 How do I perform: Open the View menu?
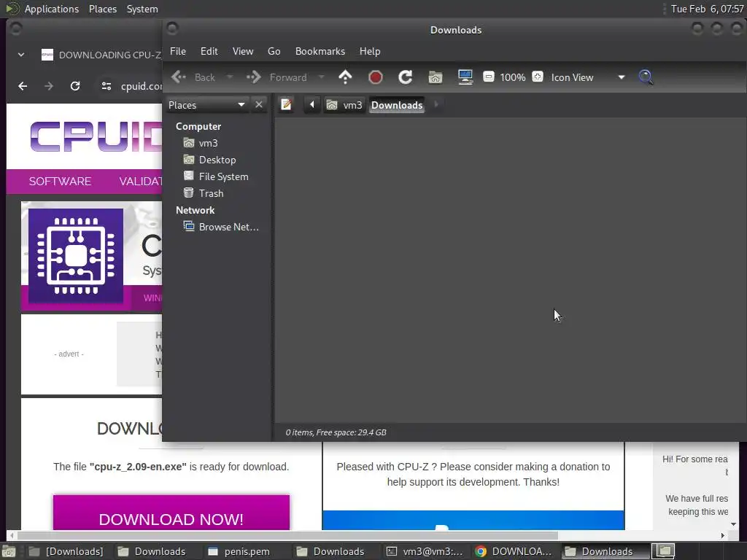point(243,52)
